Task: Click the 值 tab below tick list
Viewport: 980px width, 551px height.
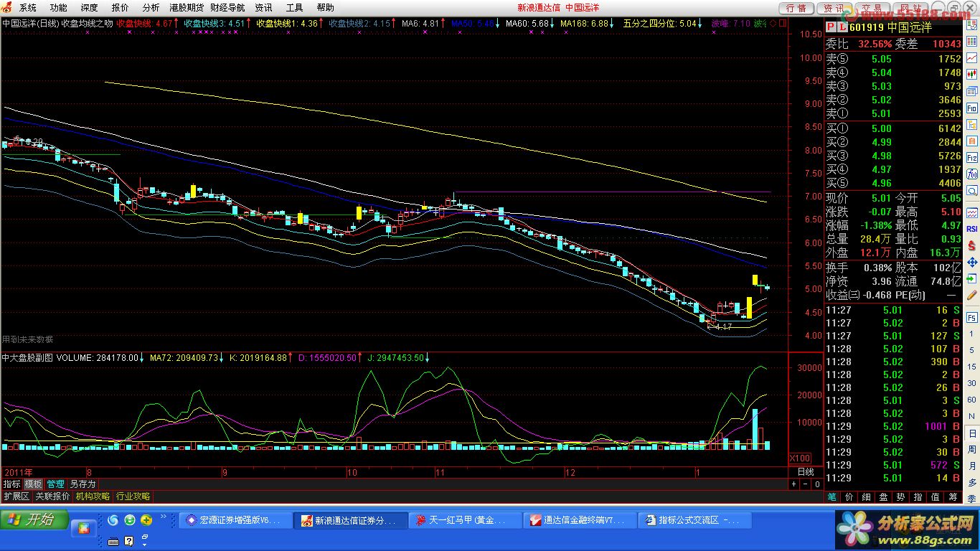Action: pyautogui.click(x=935, y=496)
